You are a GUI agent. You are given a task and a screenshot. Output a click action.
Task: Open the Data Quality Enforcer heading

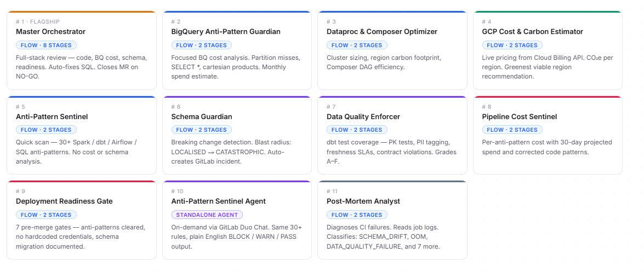(363, 116)
